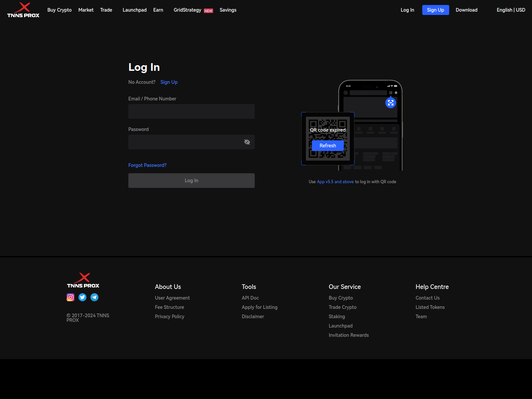Open the Telegram icon in footer
The image size is (532, 399).
[94, 297]
